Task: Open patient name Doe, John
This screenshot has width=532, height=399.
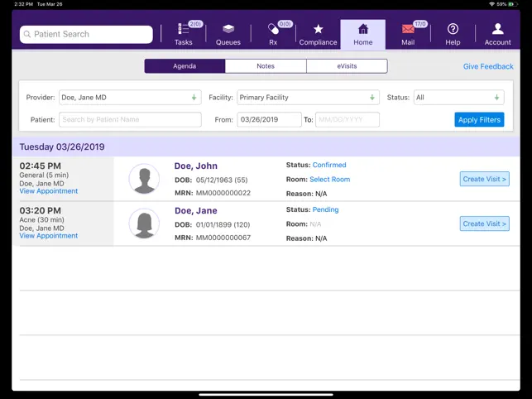Action: (196, 166)
